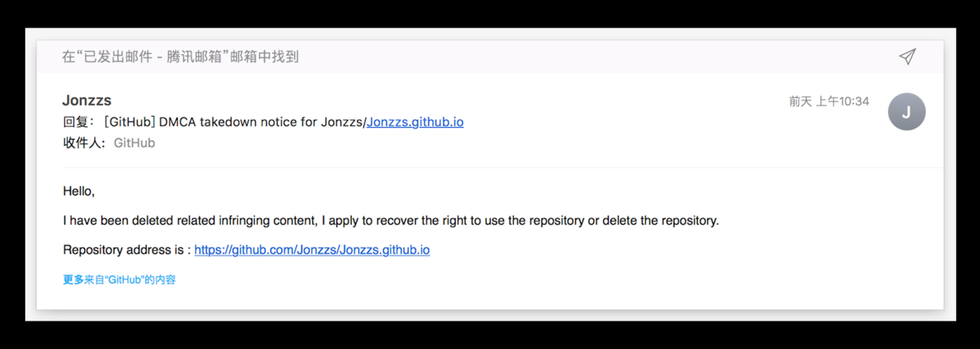Click the 回复 reply prefix in subject
Screen dimensions: 980x349
pyautogui.click(x=78, y=122)
